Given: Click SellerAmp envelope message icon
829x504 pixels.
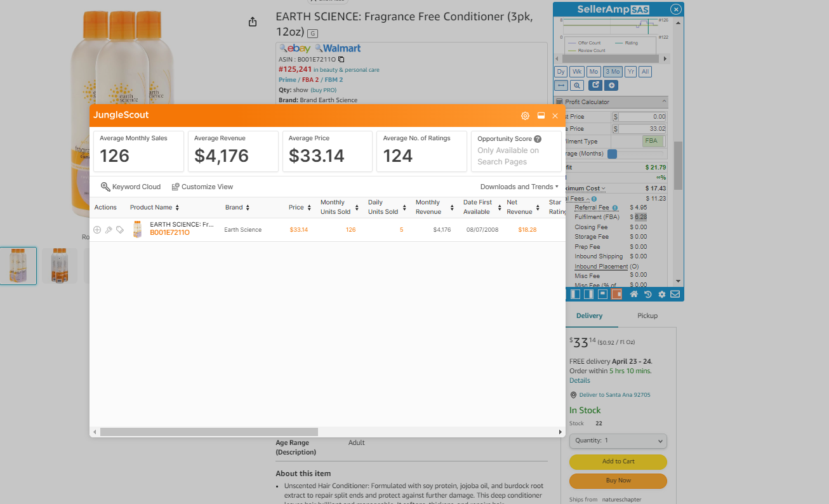Looking at the screenshot, I should 675,295.
